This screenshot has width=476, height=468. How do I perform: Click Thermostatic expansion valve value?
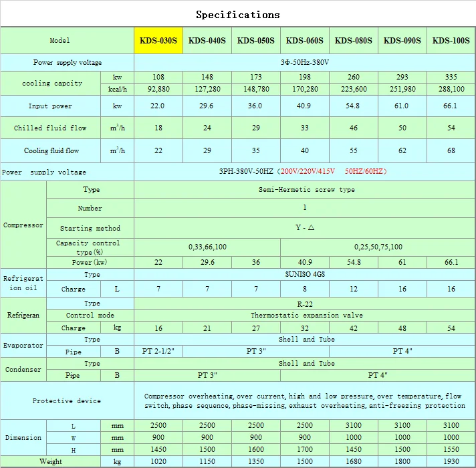point(307,316)
